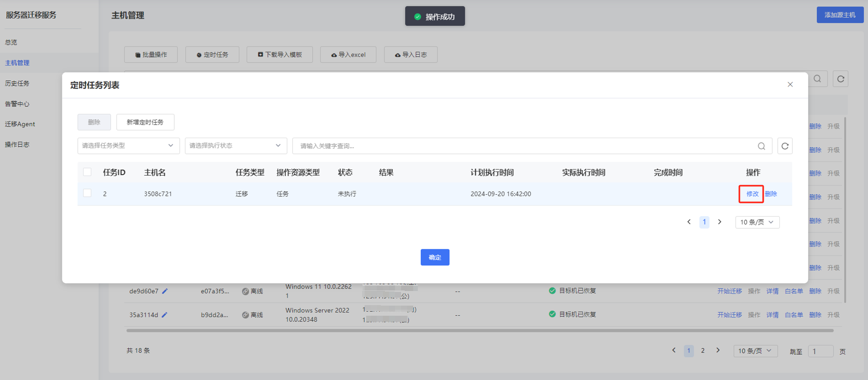This screenshot has height=380, width=868.
Task: Go to next page in host list pagination
Action: 718,350
